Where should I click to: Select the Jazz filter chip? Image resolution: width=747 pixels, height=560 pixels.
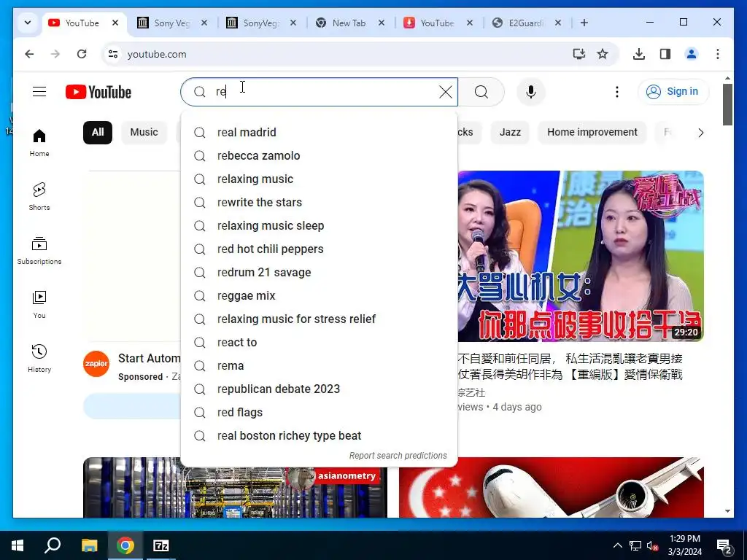[510, 133]
